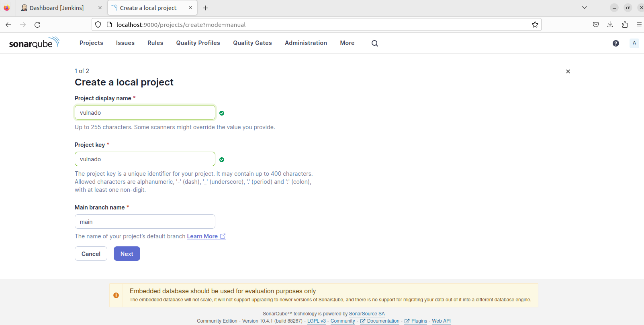
Task: Click the 'Create a local project' heading
Action: click(124, 82)
